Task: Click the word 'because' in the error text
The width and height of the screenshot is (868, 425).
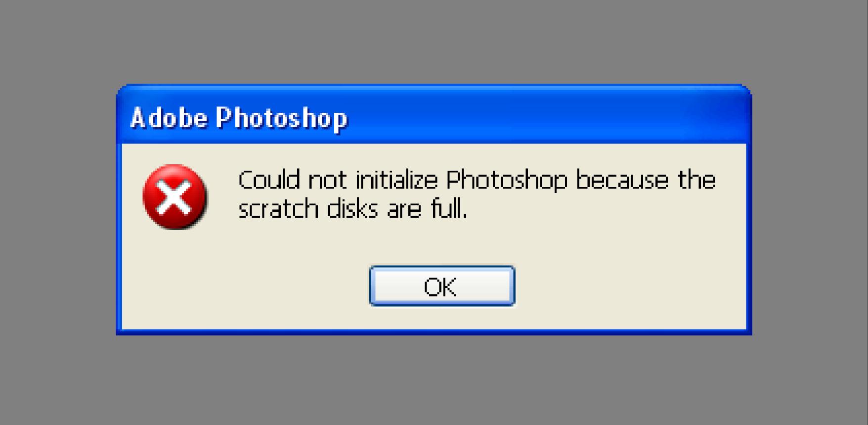Action: point(622,179)
